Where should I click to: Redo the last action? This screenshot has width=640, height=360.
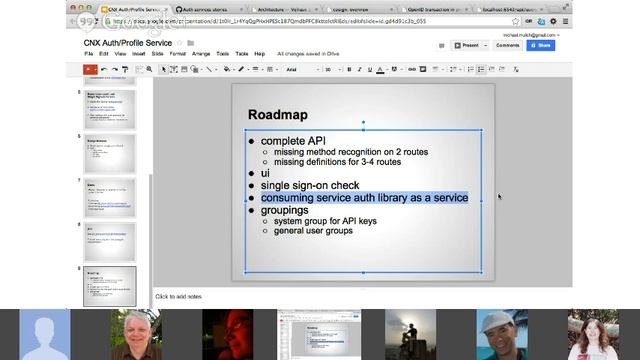point(115,69)
